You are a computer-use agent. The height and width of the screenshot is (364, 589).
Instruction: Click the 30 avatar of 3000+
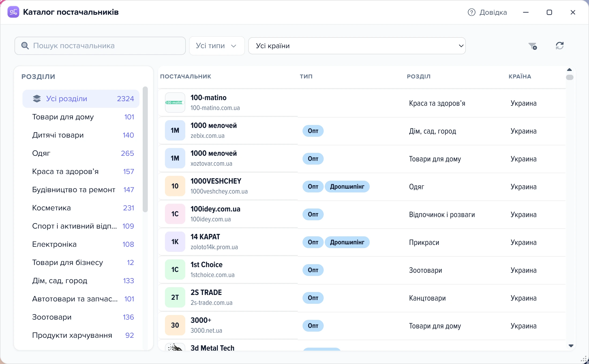tap(175, 325)
